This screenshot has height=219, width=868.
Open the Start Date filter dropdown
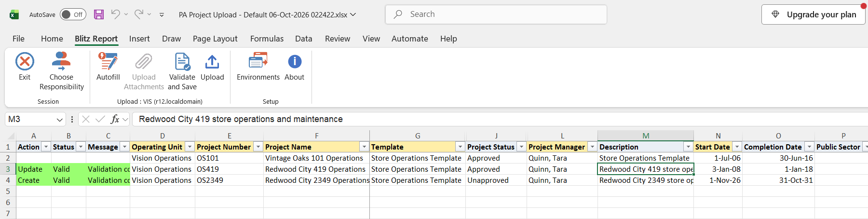click(737, 147)
